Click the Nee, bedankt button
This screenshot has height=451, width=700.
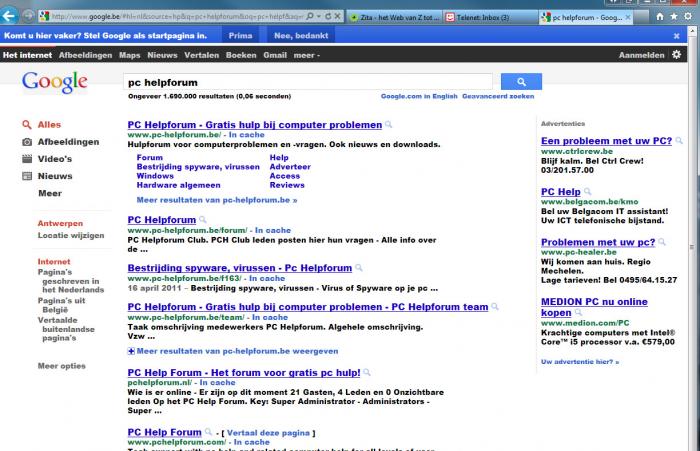click(x=301, y=36)
